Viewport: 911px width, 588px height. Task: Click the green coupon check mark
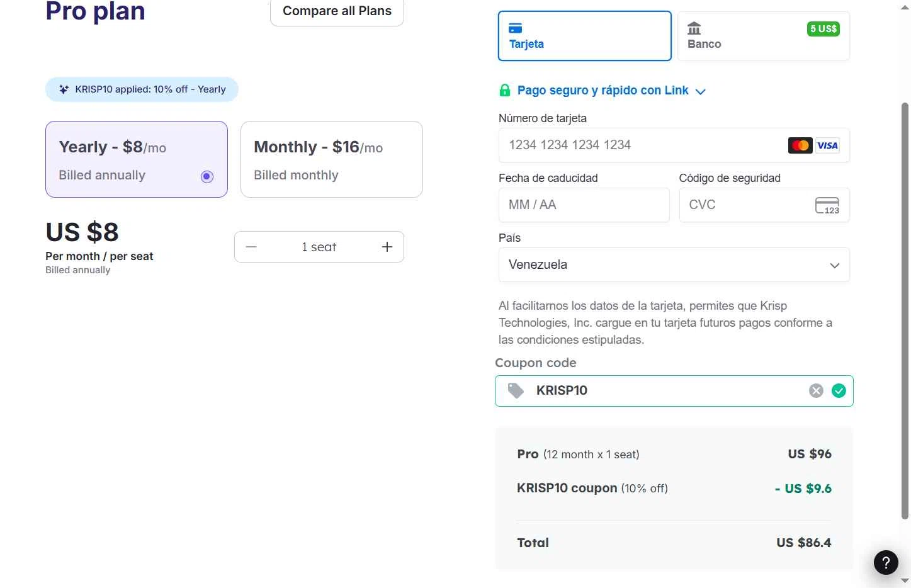[839, 391]
